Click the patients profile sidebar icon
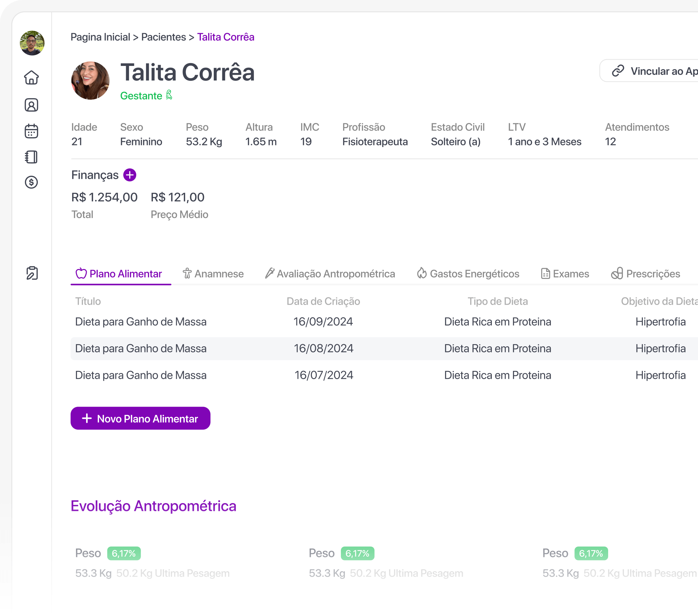The width and height of the screenshot is (698, 616). tap(32, 105)
